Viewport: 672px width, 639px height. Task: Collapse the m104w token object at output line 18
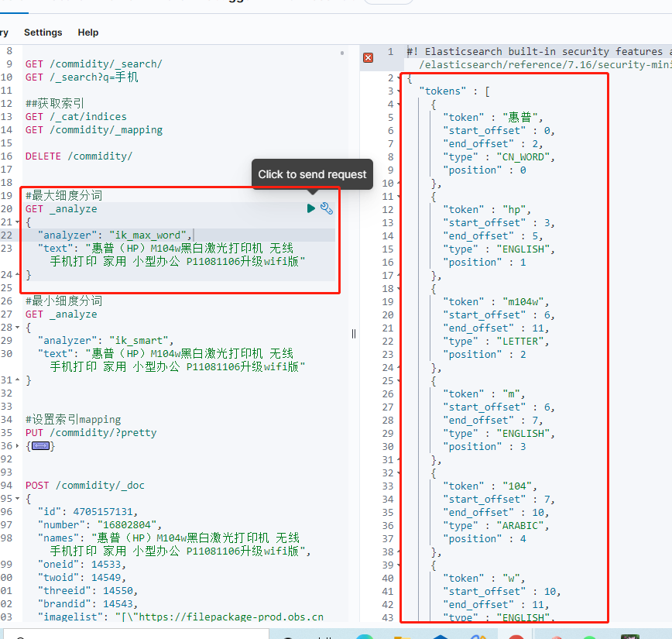399,289
